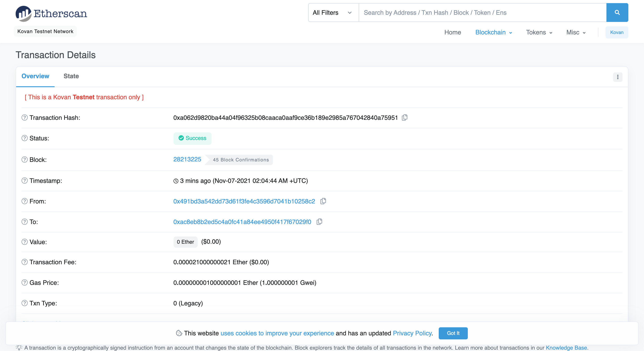Click help icon beside Transaction Fee

click(x=25, y=262)
